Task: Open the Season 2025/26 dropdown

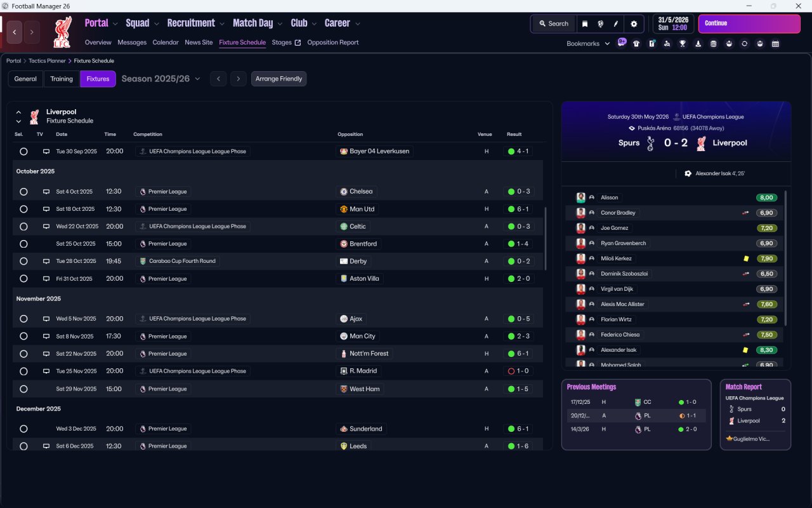Action: tap(161, 79)
